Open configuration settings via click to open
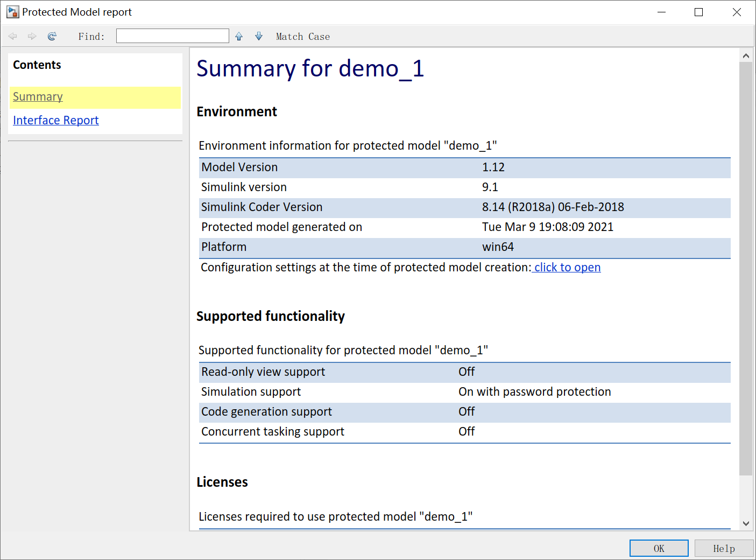Viewport: 756px width, 560px height. coord(567,268)
